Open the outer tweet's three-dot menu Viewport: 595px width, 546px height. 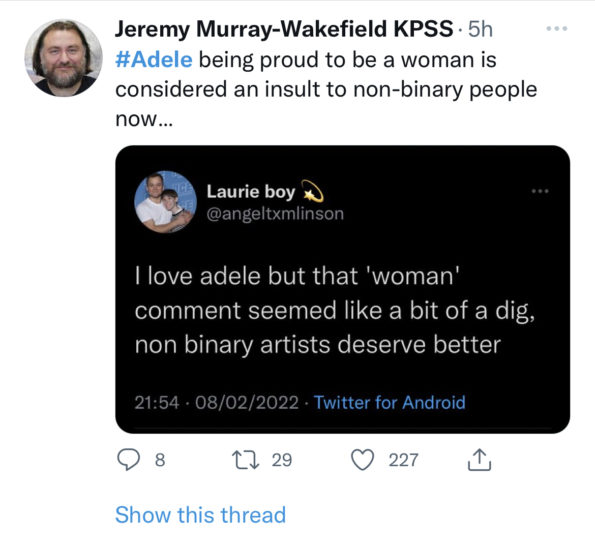click(x=557, y=28)
